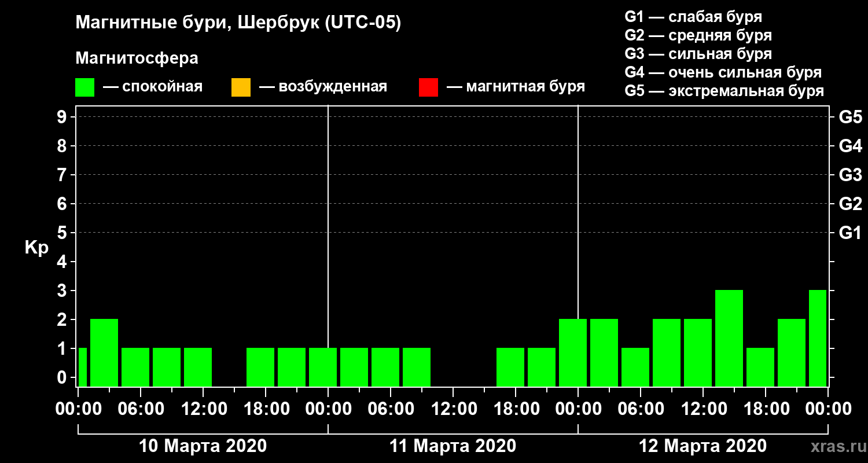The width and height of the screenshot is (868, 463).
Task: Click the right-axis 'G4' level label
Action: click(850, 146)
